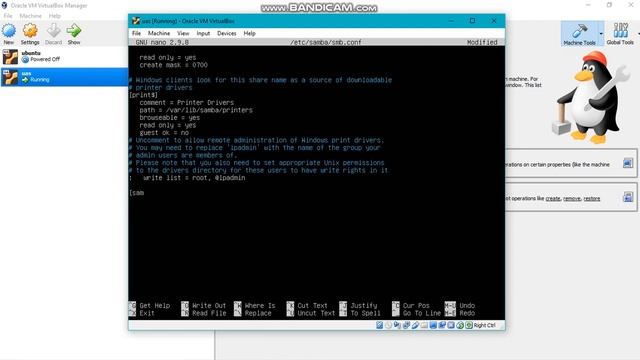Click optical drive status icon
Viewport: 640px width, 360px height.
(x=389, y=325)
